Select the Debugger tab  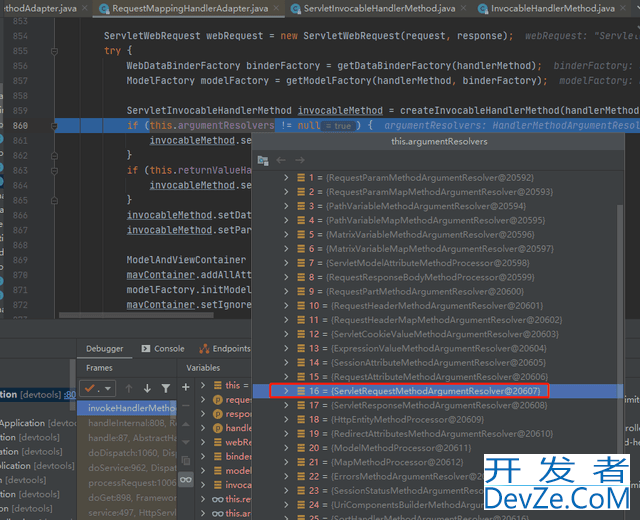104,349
